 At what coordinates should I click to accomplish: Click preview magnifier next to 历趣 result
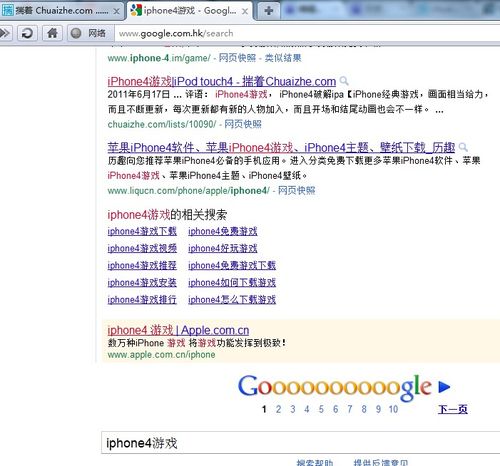[463, 147]
